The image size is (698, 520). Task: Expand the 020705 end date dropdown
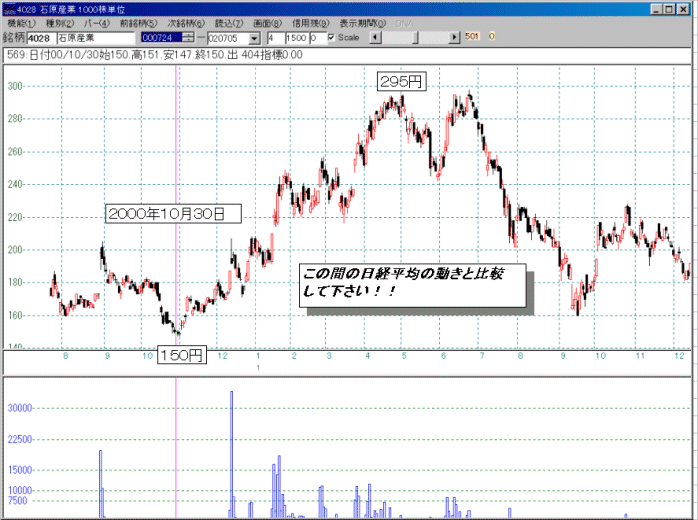tap(258, 37)
